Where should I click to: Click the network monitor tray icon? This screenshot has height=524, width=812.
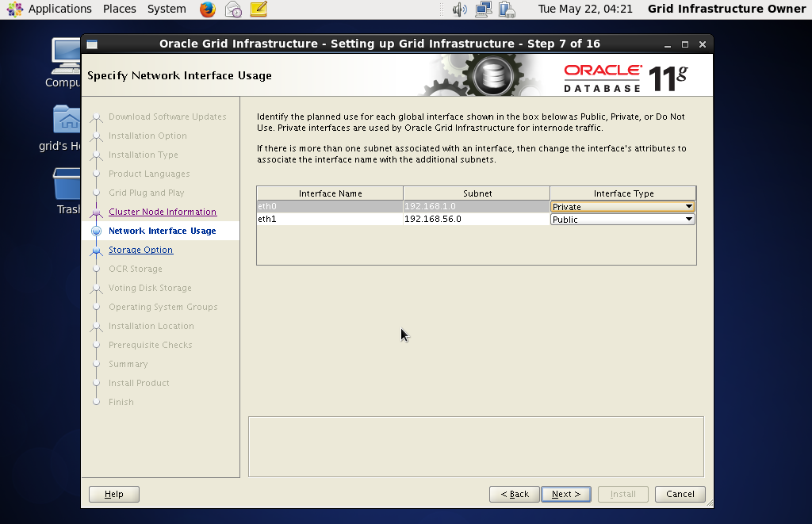(x=483, y=10)
